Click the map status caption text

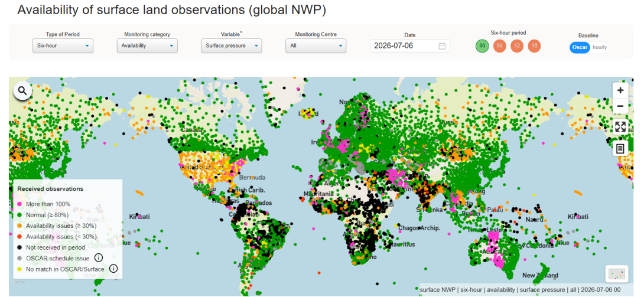521,289
